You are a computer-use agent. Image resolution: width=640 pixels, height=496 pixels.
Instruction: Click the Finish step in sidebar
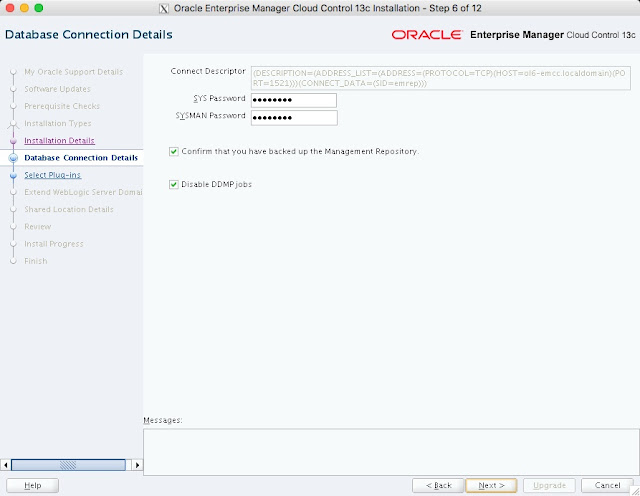(x=36, y=261)
